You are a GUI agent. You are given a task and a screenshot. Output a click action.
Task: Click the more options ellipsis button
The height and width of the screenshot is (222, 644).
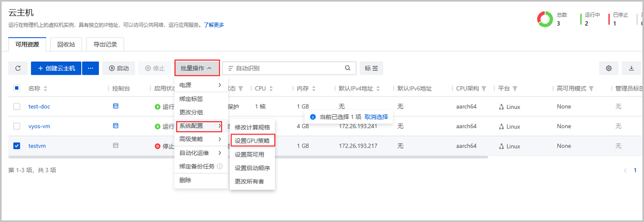click(91, 68)
